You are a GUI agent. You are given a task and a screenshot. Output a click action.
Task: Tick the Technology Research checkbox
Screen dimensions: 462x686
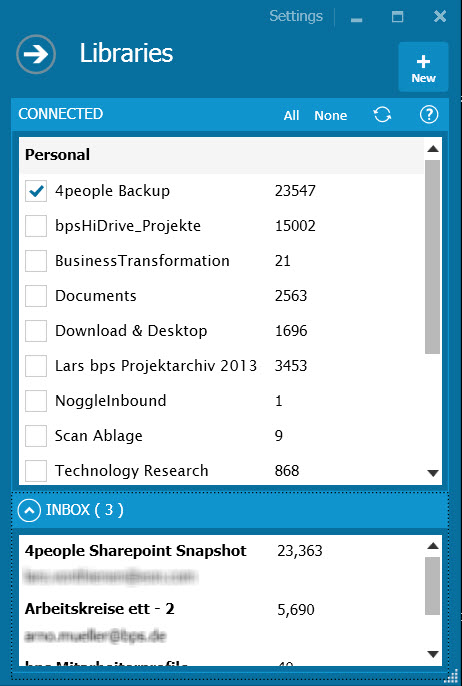click(36, 471)
